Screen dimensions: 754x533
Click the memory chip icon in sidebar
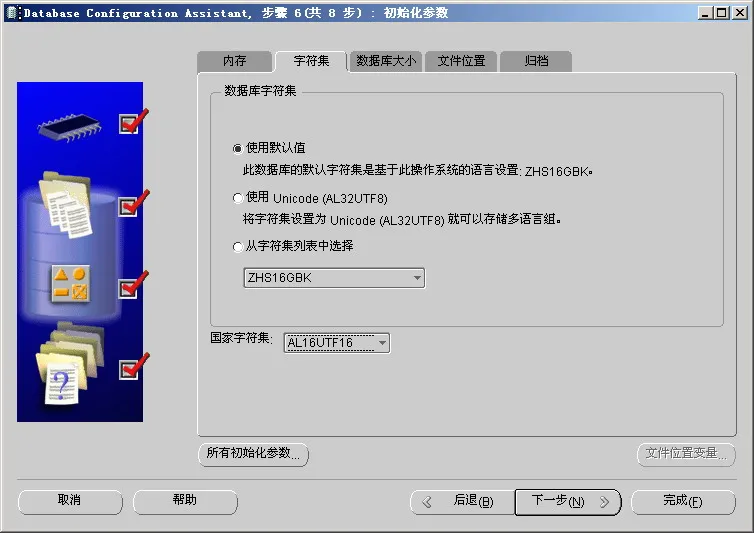[69, 127]
